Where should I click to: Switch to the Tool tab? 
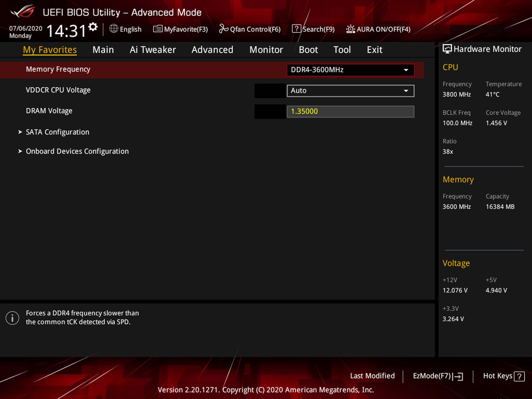point(342,50)
